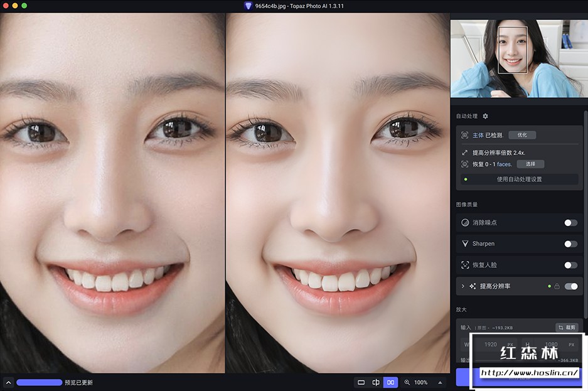The image size is (588, 391).
Task: Click the remove noise circle icon
Action: (x=465, y=222)
